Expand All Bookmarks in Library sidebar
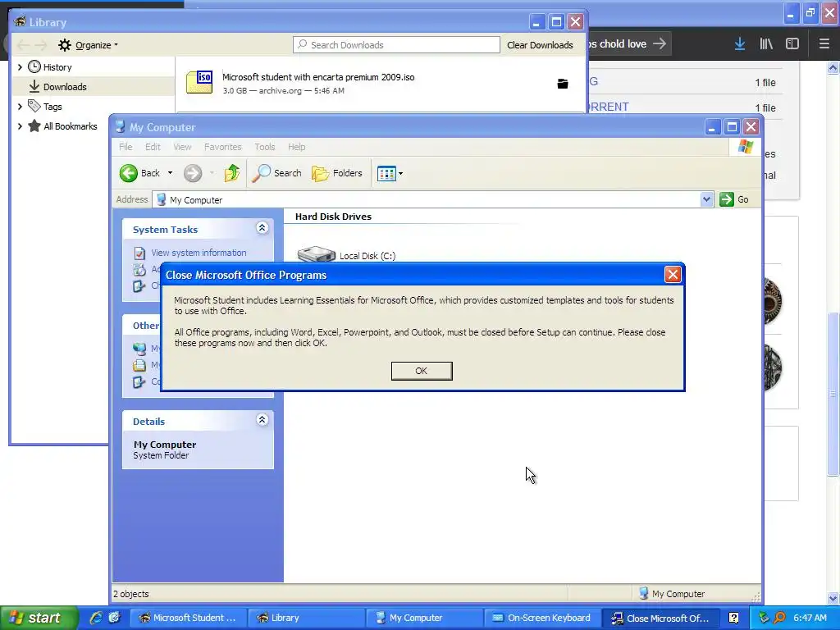840x630 pixels. tap(20, 126)
